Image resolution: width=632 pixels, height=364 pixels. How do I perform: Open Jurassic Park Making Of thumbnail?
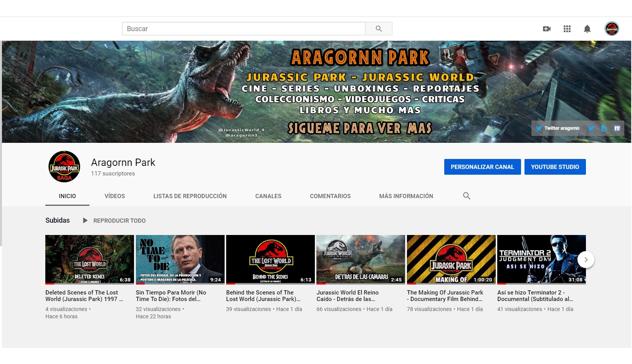[x=451, y=260]
